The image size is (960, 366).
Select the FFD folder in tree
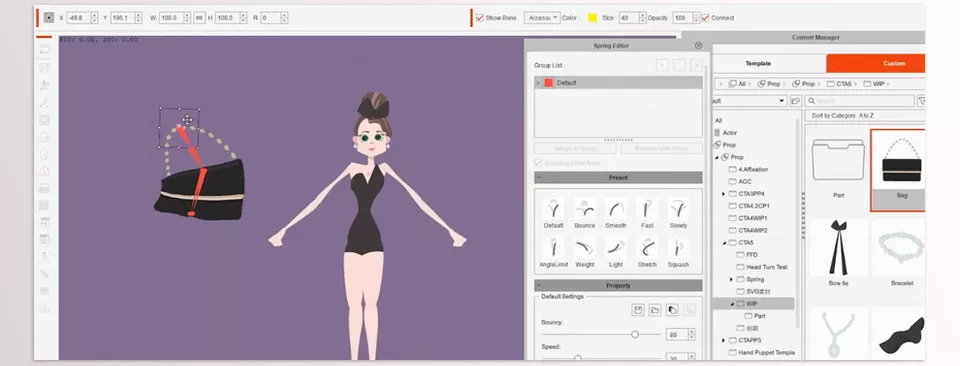[747, 255]
